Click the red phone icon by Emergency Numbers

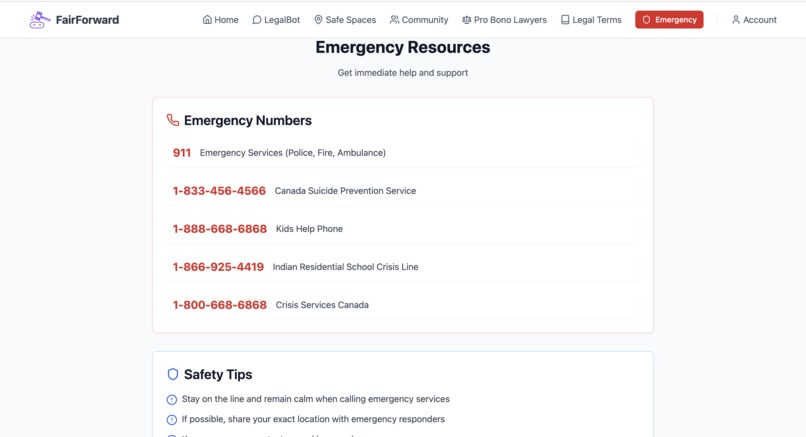click(173, 120)
